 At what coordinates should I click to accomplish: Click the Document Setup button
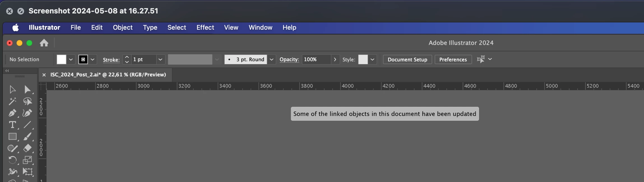click(407, 59)
